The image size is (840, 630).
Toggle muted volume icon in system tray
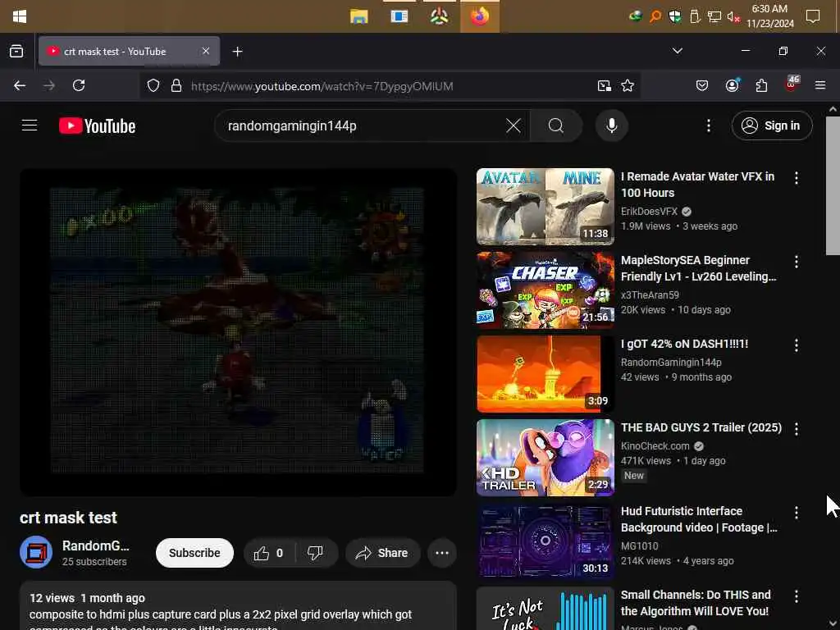coord(733,16)
